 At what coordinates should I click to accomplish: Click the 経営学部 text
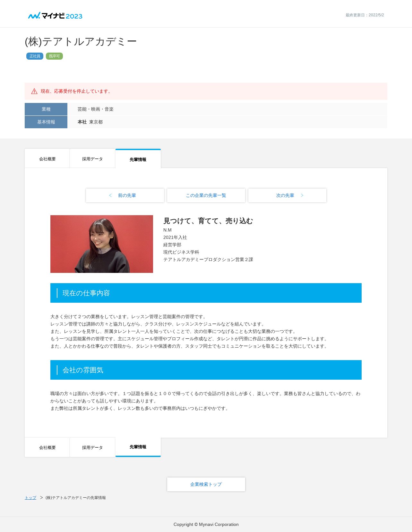pyautogui.click(x=172, y=245)
